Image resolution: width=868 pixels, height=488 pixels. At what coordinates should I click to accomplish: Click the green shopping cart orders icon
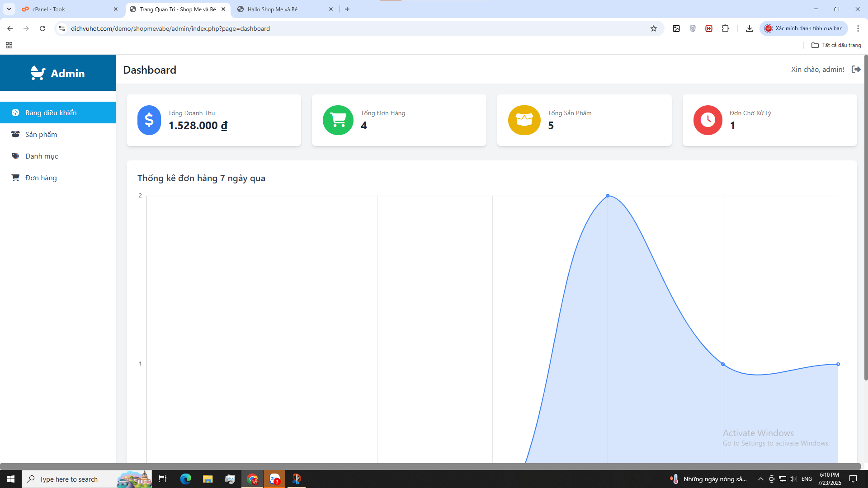338,120
